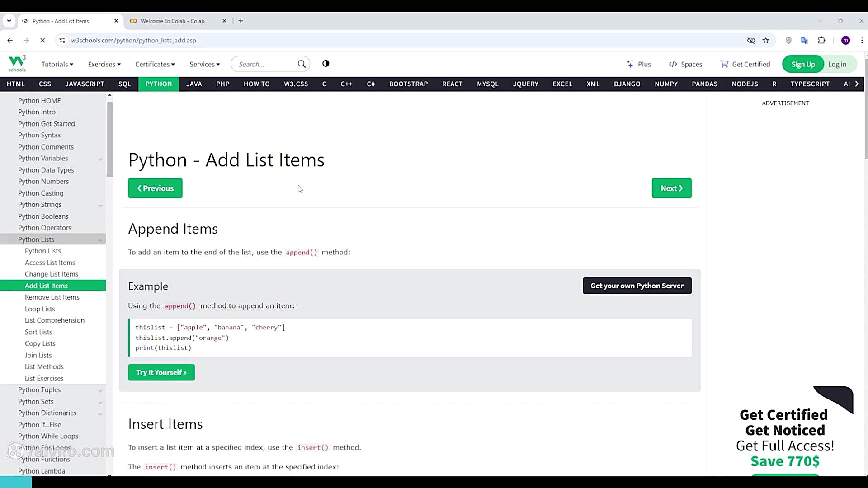This screenshot has height=488, width=868.
Task: Close the Python Add List Items tab
Action: click(116, 21)
